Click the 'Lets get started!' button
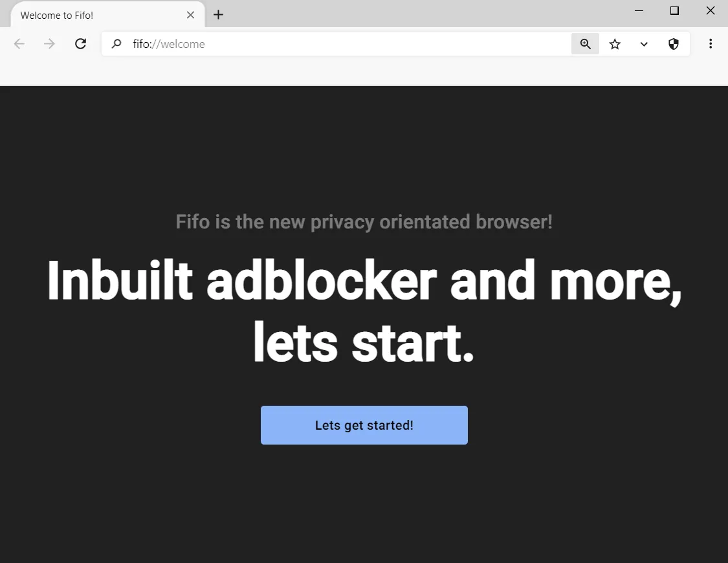Viewport: 728px width, 563px height. (364, 425)
